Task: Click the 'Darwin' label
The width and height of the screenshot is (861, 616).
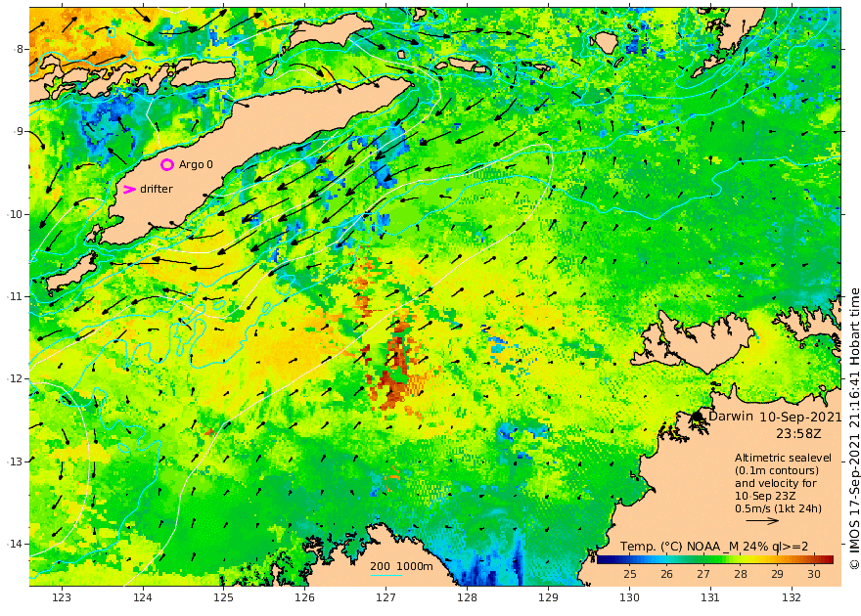Action: pos(730,416)
